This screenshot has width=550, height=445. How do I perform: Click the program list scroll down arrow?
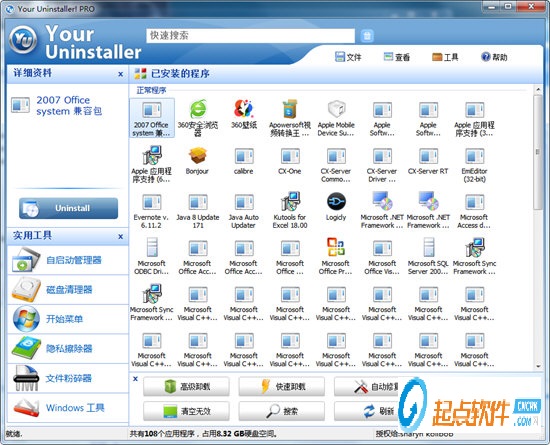click(538, 366)
